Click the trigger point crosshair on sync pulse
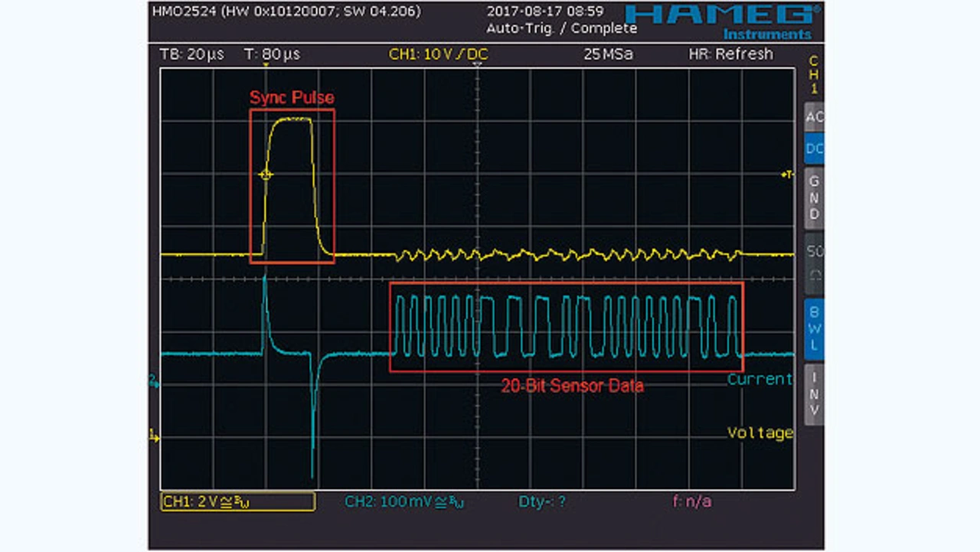 coord(266,175)
